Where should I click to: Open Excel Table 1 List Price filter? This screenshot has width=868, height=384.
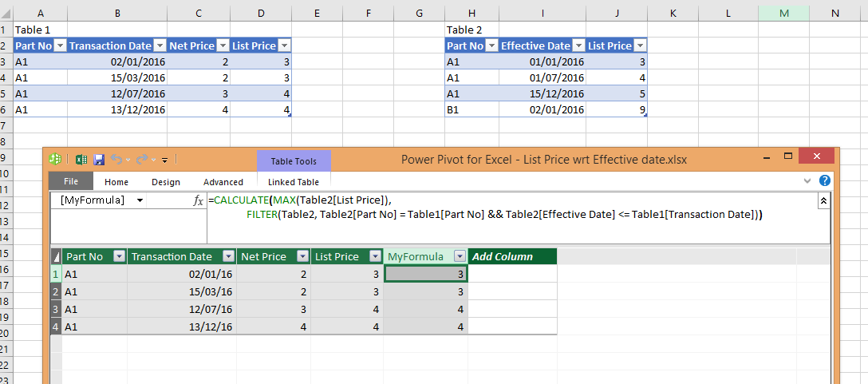point(284,46)
